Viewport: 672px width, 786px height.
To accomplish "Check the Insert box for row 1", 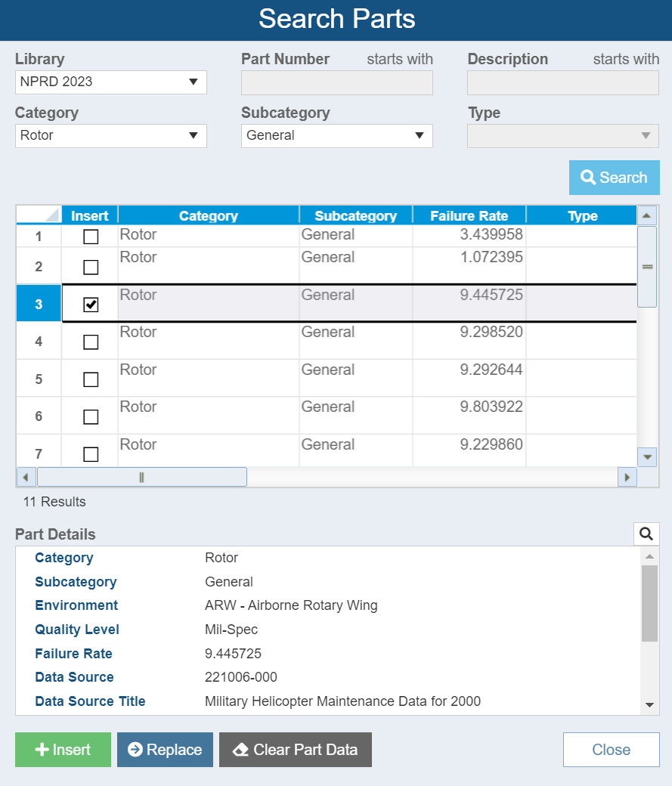I will click(x=91, y=237).
